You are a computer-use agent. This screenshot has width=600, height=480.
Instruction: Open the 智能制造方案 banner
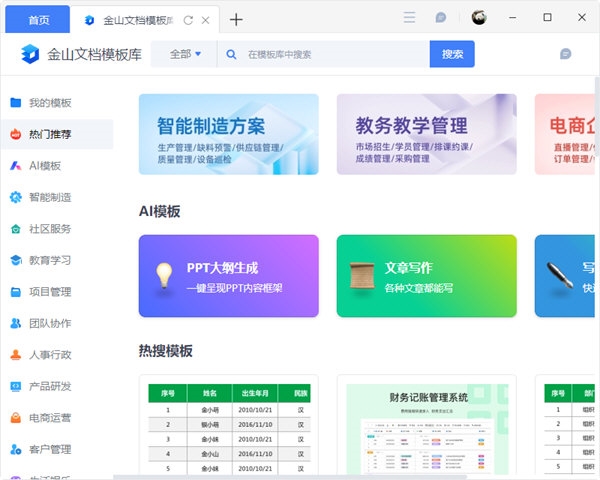228,134
